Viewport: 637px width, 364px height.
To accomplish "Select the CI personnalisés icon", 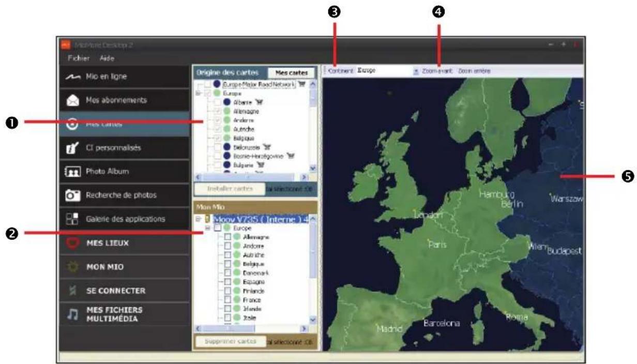I will (x=73, y=148).
